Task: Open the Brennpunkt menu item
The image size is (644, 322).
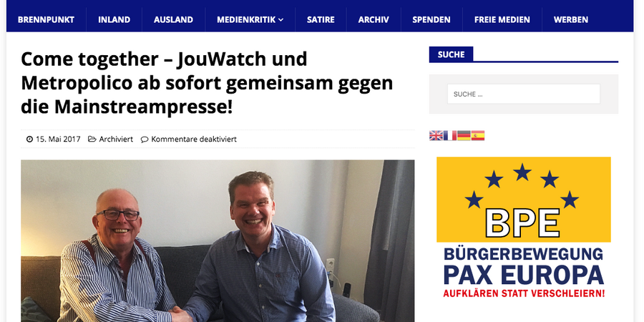Action: [x=46, y=20]
